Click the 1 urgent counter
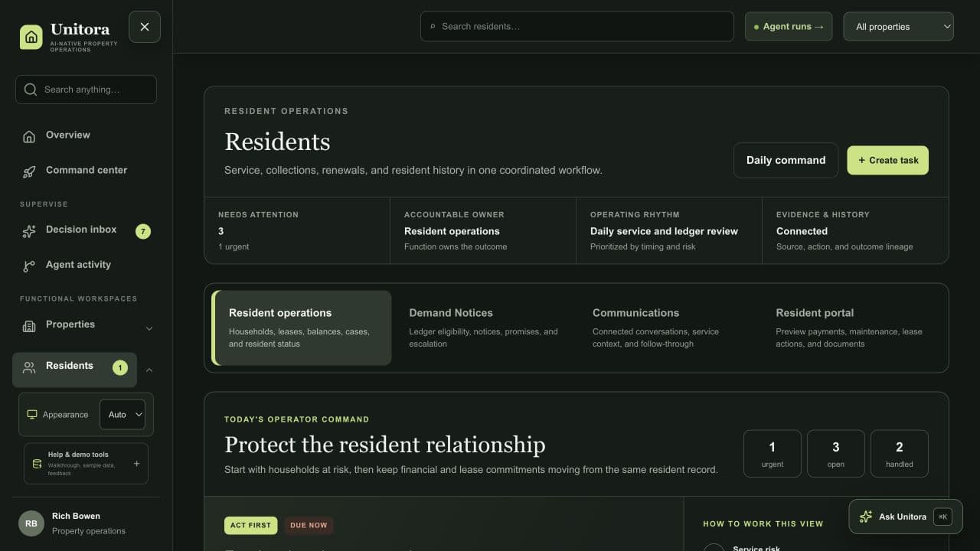Screen dimensions: 980x551 click(x=773, y=454)
